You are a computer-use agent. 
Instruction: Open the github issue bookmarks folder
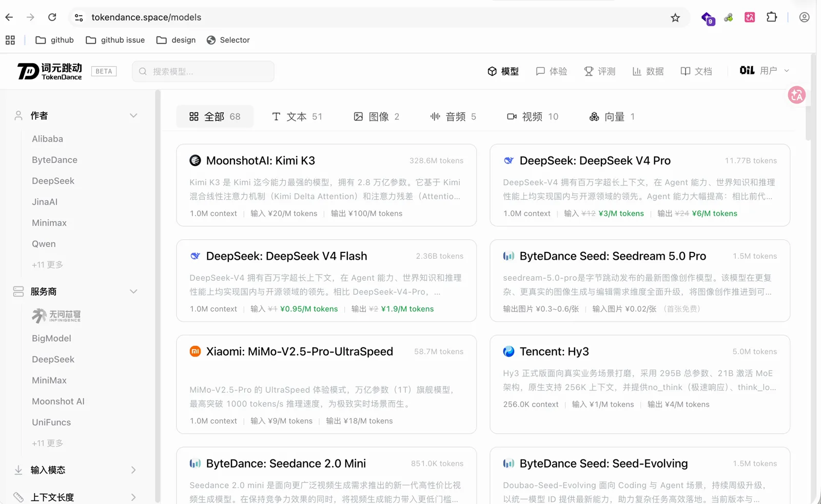115,40
